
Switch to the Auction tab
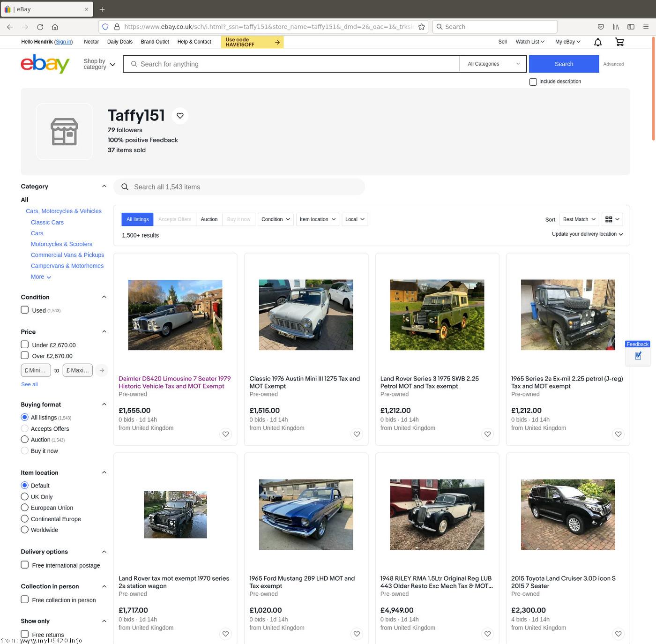point(209,219)
